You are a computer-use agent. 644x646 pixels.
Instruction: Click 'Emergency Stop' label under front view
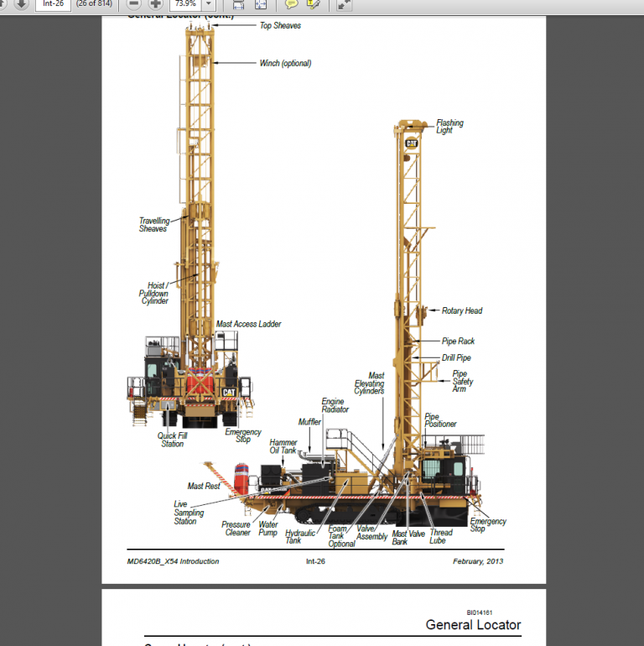pos(243,435)
